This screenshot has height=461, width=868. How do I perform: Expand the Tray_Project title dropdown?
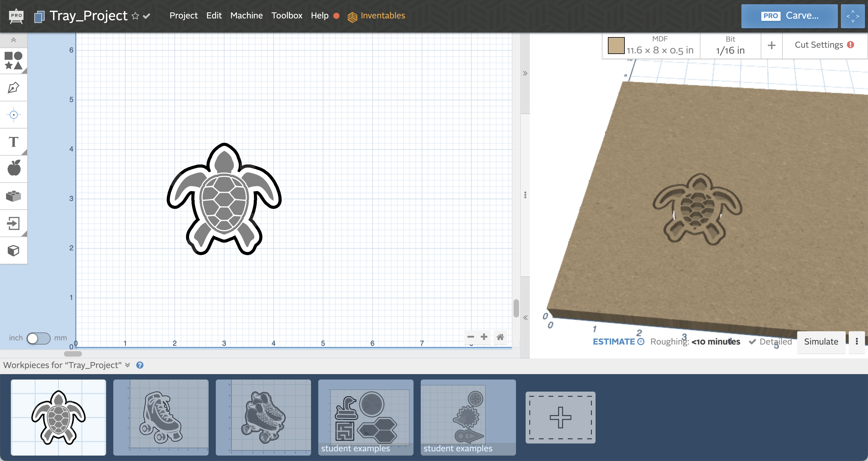tap(148, 15)
